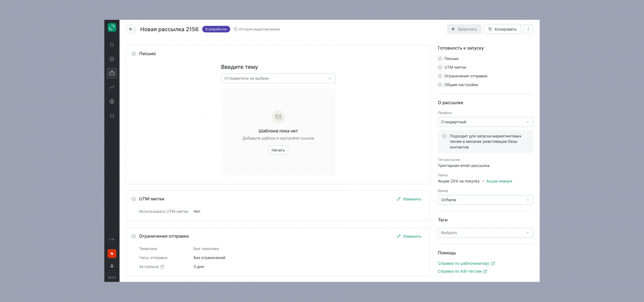
Task: Click the Триггерная email-рассылка type text
Action: 464,166
